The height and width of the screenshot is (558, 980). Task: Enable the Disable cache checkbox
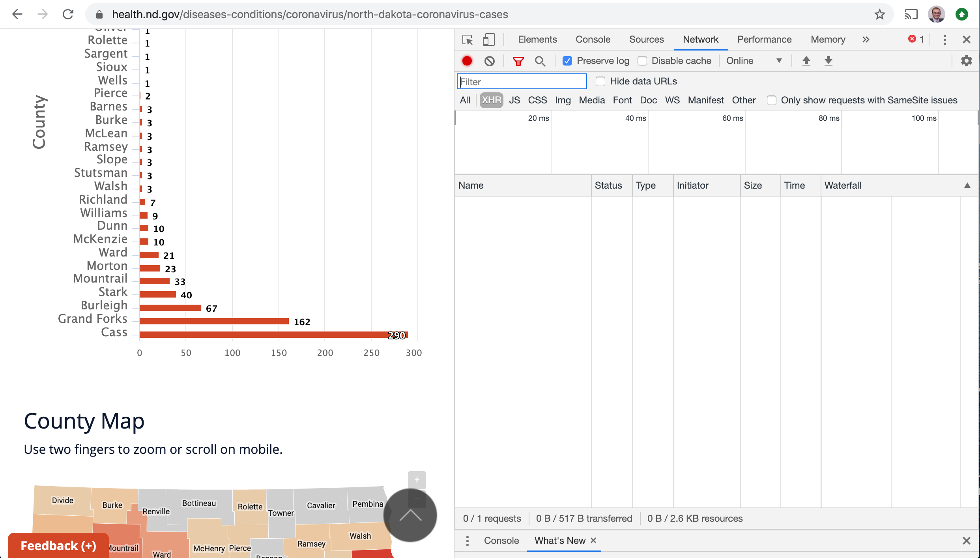(x=642, y=61)
